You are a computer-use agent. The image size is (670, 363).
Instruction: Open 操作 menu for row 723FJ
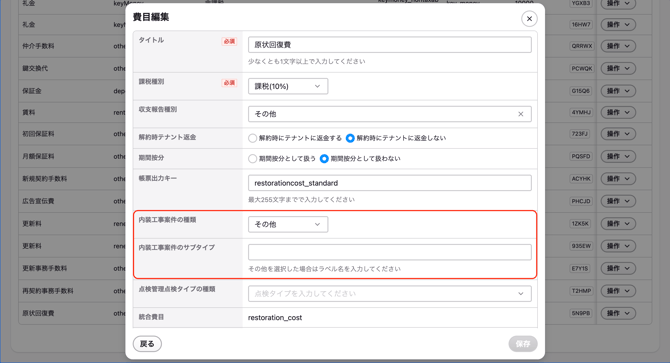click(618, 134)
